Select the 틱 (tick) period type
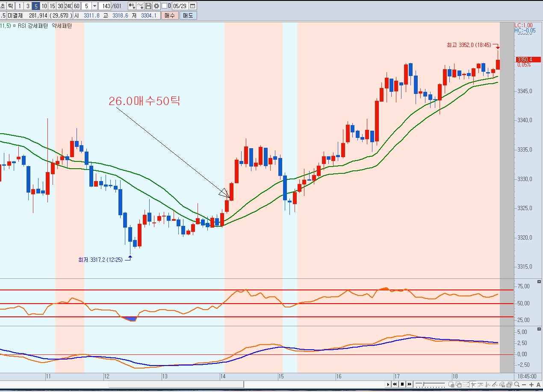This screenshot has width=543, height=392. 11,6
